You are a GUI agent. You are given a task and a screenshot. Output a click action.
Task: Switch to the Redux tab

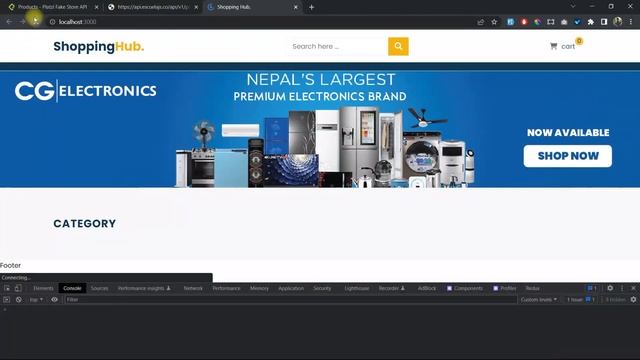pyautogui.click(x=533, y=288)
